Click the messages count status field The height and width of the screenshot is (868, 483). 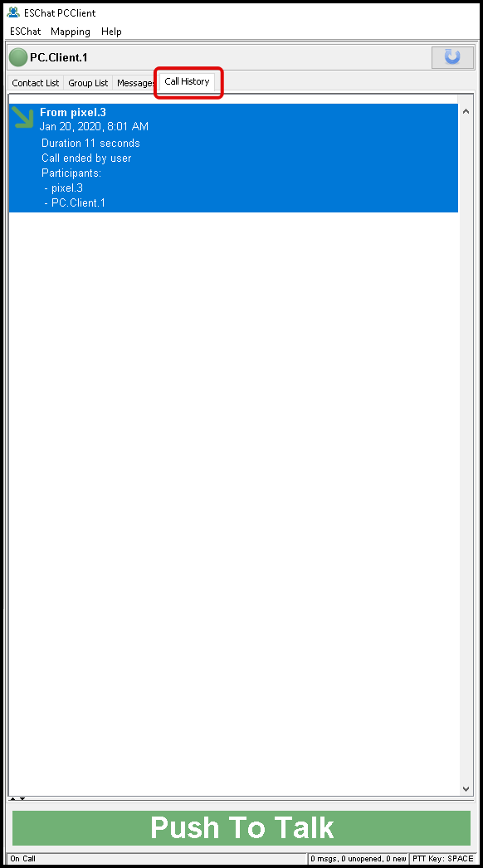point(359,859)
